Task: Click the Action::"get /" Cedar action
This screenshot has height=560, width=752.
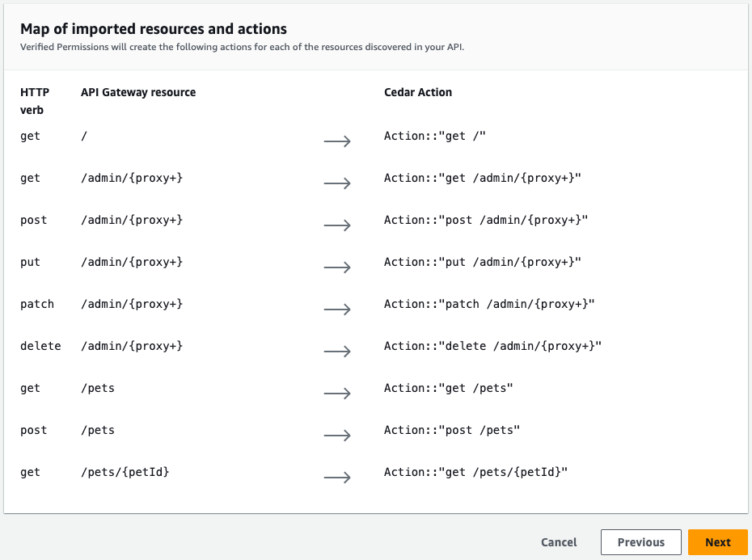Action: (434, 136)
